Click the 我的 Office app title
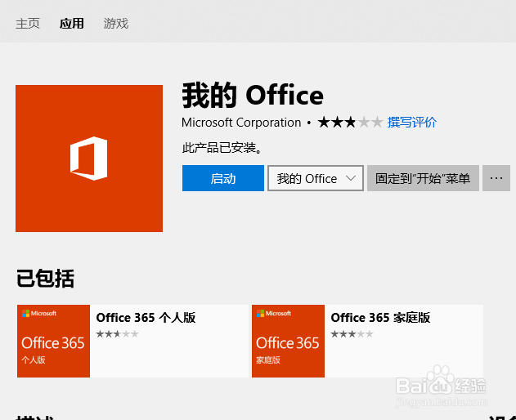Image resolution: width=516 pixels, height=420 pixels. 253,96
